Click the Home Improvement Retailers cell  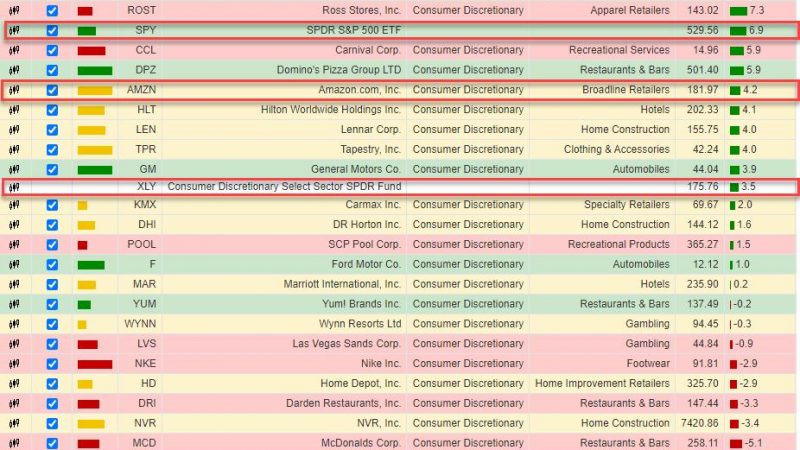[x=602, y=384]
